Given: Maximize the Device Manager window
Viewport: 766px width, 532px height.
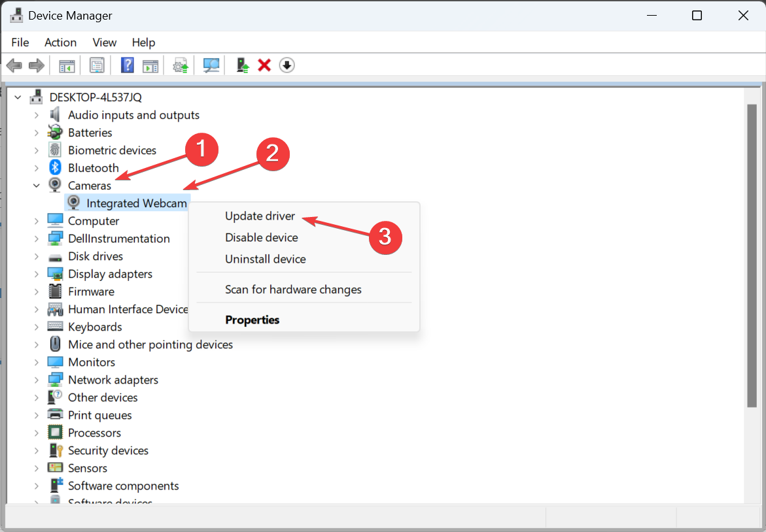Looking at the screenshot, I should point(697,16).
